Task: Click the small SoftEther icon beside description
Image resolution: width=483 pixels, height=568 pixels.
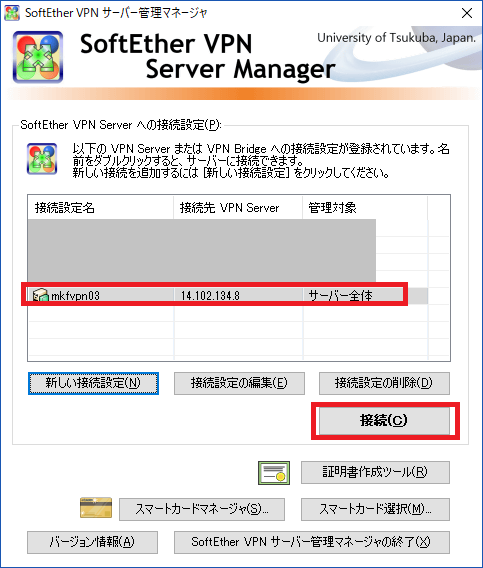Action: (x=42, y=159)
